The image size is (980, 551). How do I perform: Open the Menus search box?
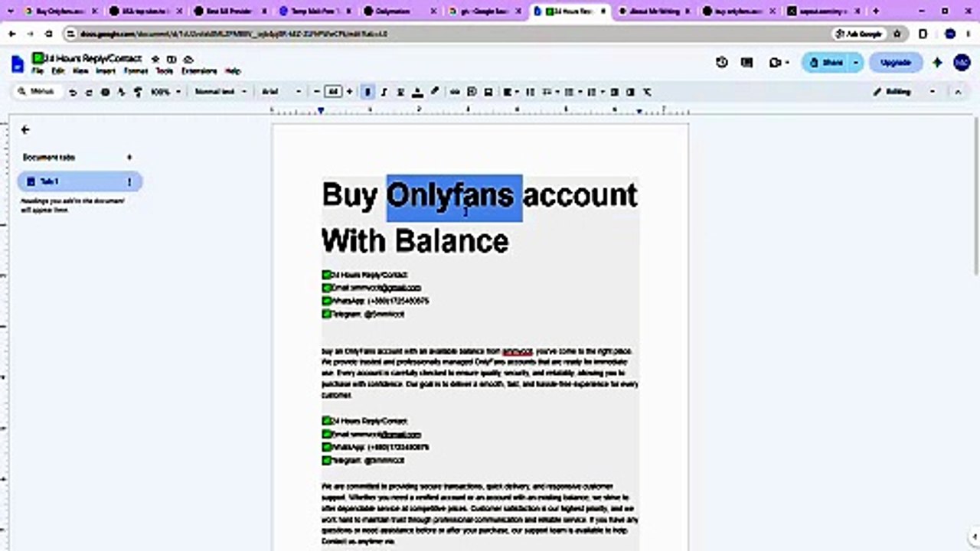point(37,92)
